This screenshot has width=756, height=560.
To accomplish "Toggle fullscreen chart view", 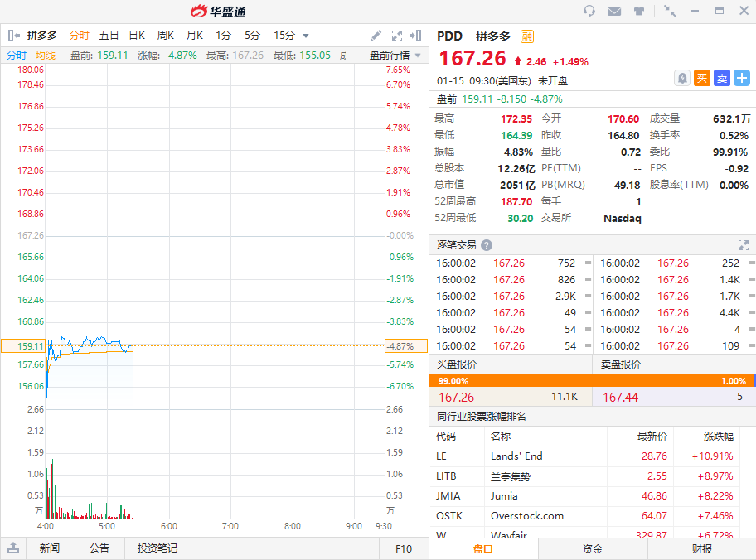I will 397,35.
